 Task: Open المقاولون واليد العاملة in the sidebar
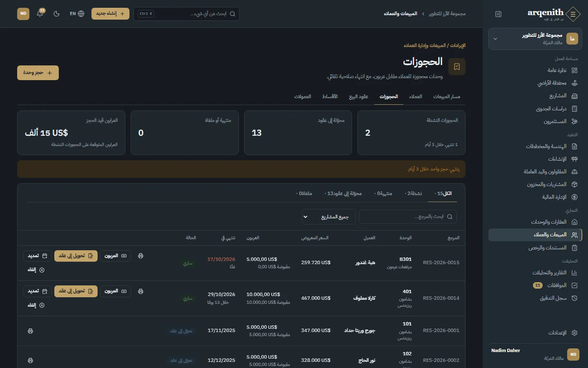[x=535, y=172]
